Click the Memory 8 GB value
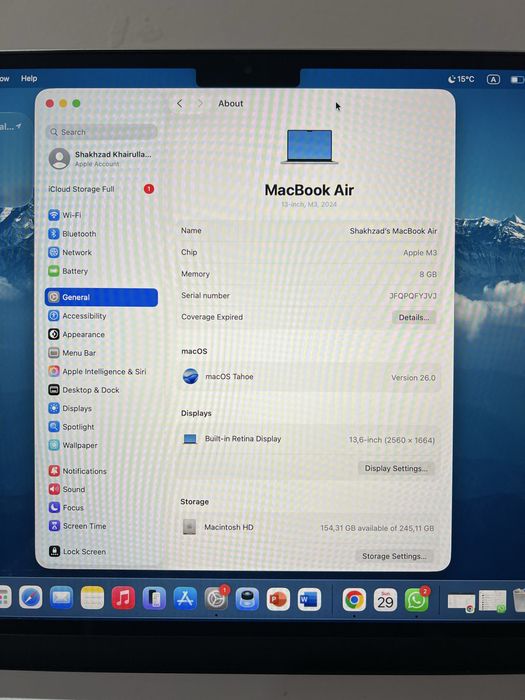525x700 pixels. [x=428, y=274]
